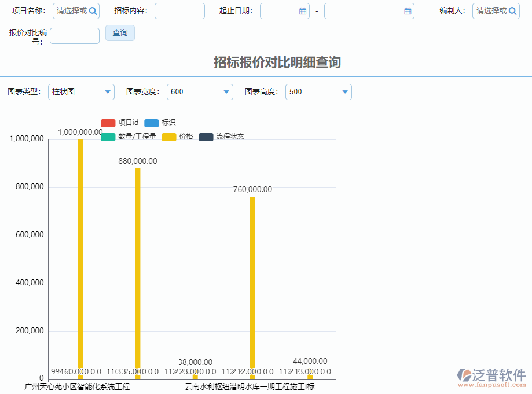Click the 招标内容 input field
Screen dimensions: 532x394
pyautogui.click(x=179, y=10)
